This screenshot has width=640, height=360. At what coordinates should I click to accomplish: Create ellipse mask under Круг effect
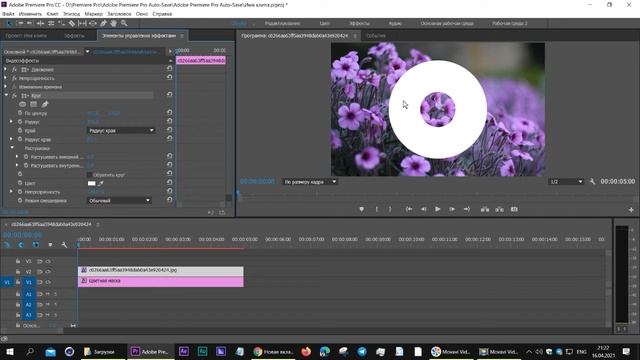tap(22, 104)
